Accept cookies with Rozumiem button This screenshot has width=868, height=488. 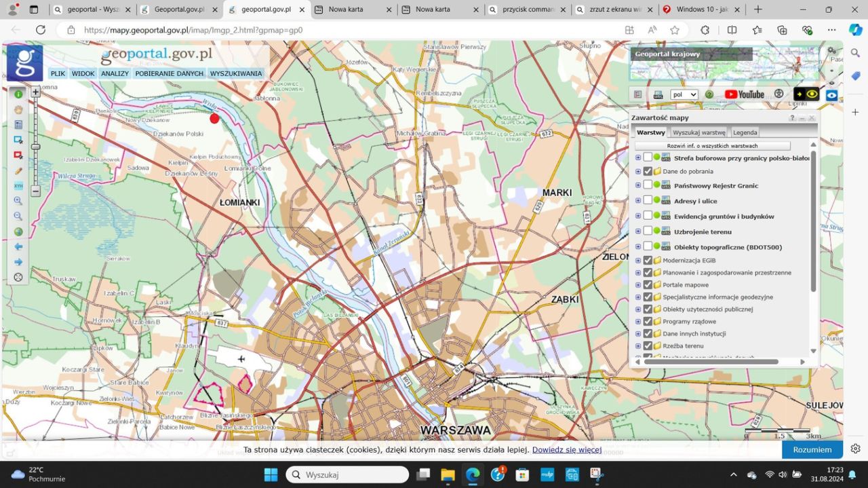tap(812, 449)
